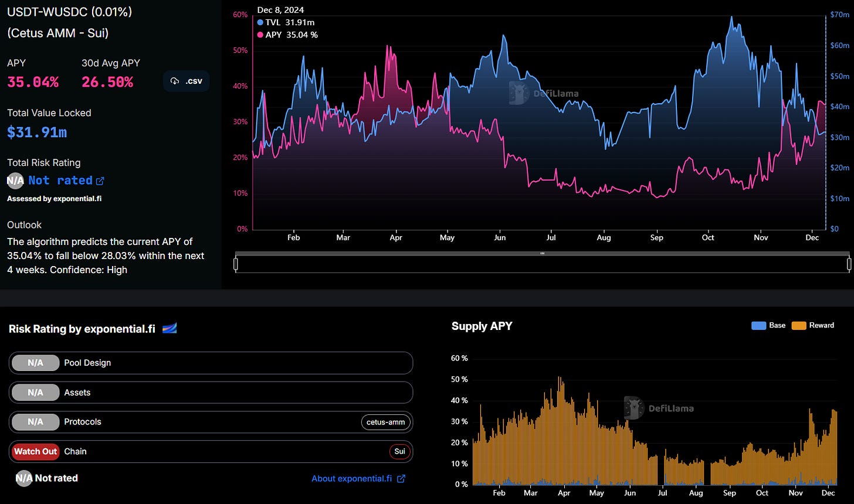
Task: Click blue Base legend color swatch
Action: pyautogui.click(x=758, y=325)
